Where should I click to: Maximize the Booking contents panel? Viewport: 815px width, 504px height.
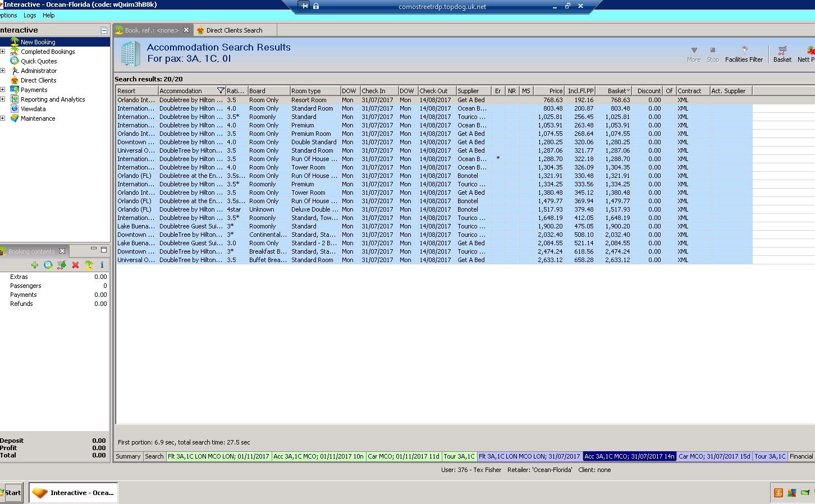[104, 250]
